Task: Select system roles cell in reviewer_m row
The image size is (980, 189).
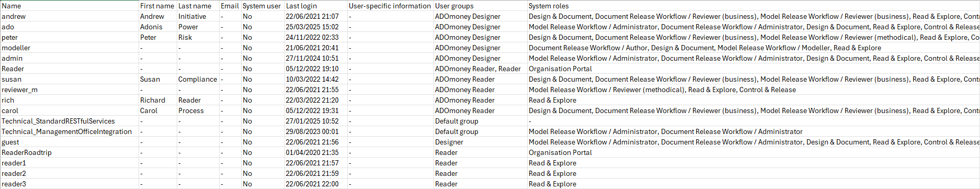Action: (754, 90)
